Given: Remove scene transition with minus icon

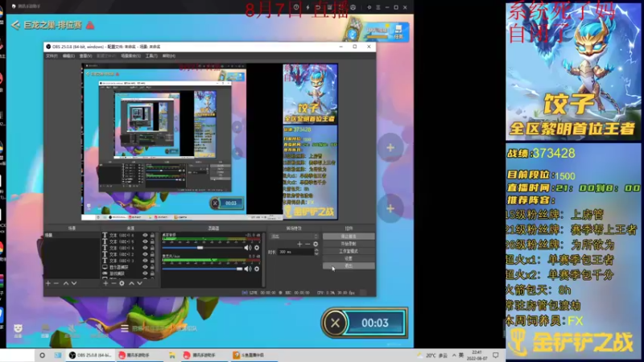Looking at the screenshot, I should 308,244.
